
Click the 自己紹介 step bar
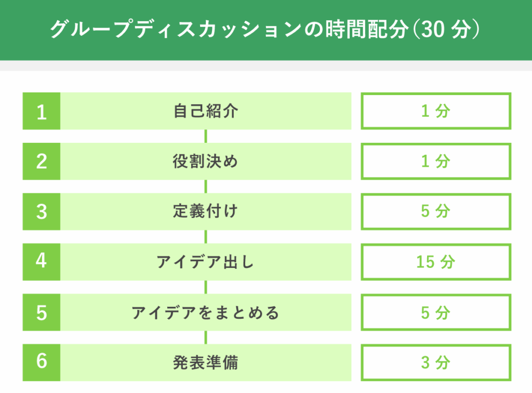click(206, 111)
